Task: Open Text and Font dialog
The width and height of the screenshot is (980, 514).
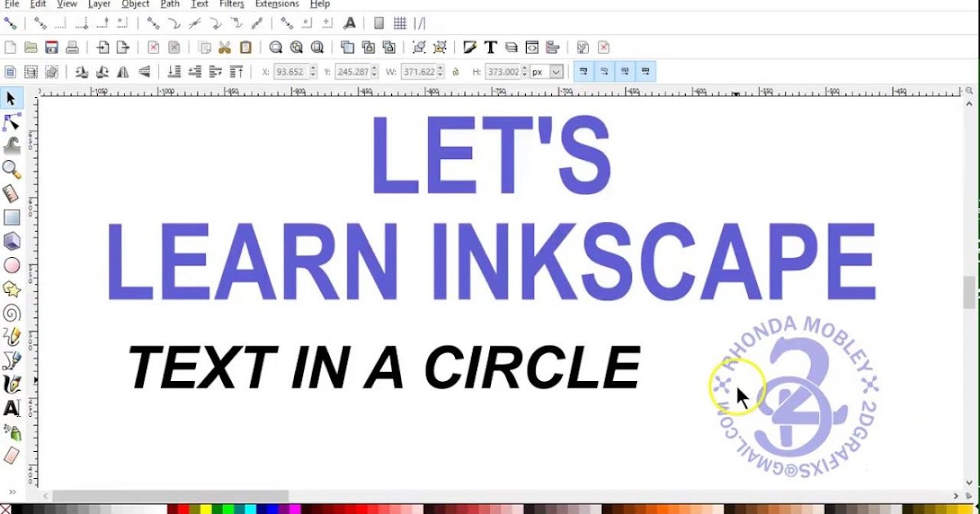Action: tap(491, 47)
